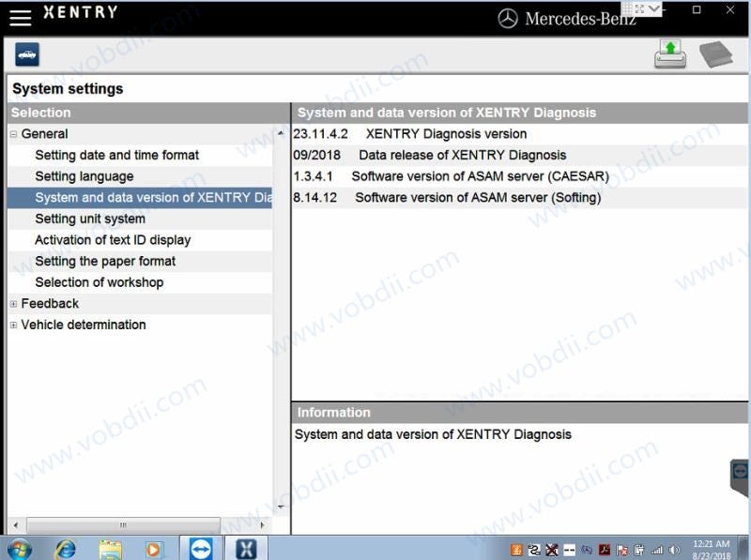This screenshot has height=560, width=751.
Task: Collapse the General tree node
Action: pyautogui.click(x=13, y=134)
